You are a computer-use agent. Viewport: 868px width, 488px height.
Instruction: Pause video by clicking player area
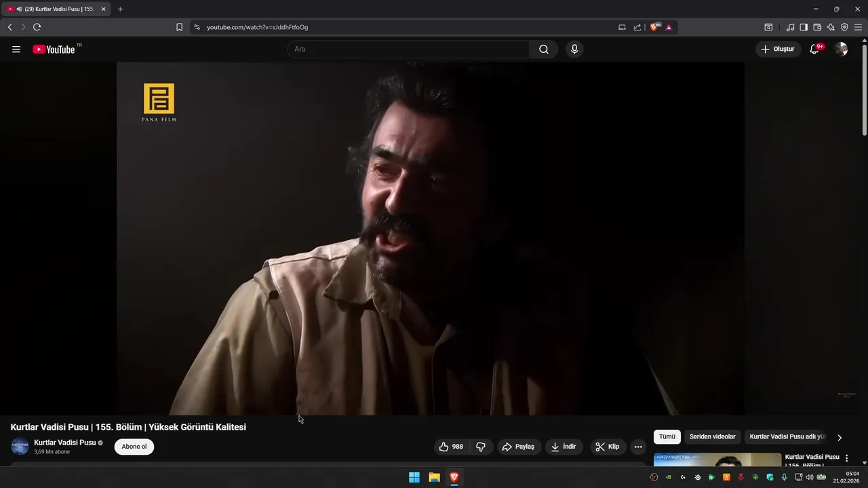(x=431, y=239)
